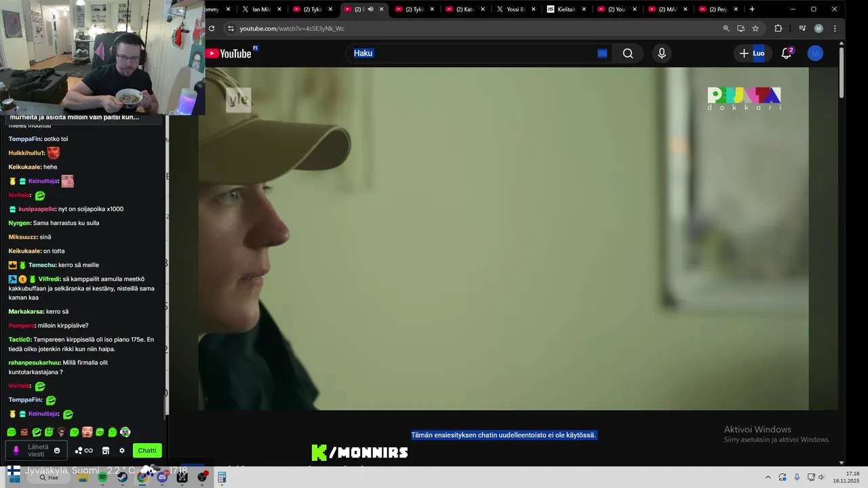
Task: Click the message 'milloin kirppislive?'
Action: pyautogui.click(x=63, y=326)
